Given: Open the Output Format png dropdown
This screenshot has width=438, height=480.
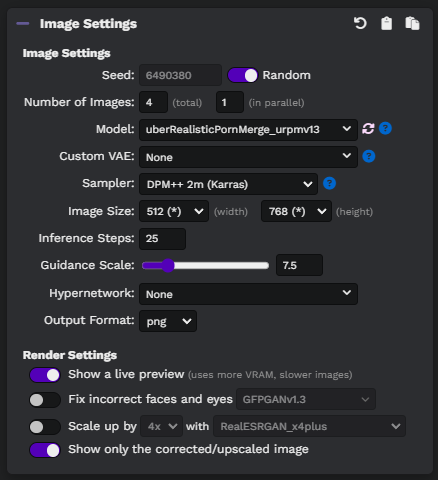Looking at the screenshot, I should coord(168,321).
